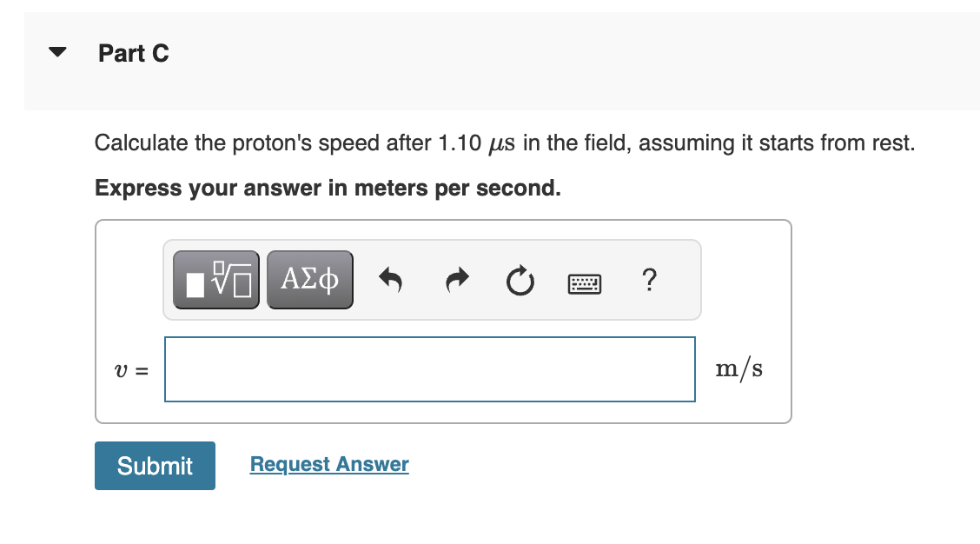Open help for the answer toolbar
Viewport: 980px width, 544px height.
(x=648, y=280)
